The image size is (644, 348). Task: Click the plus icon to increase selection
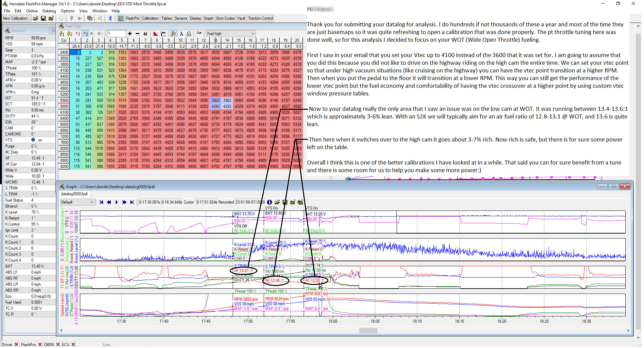[130, 34]
